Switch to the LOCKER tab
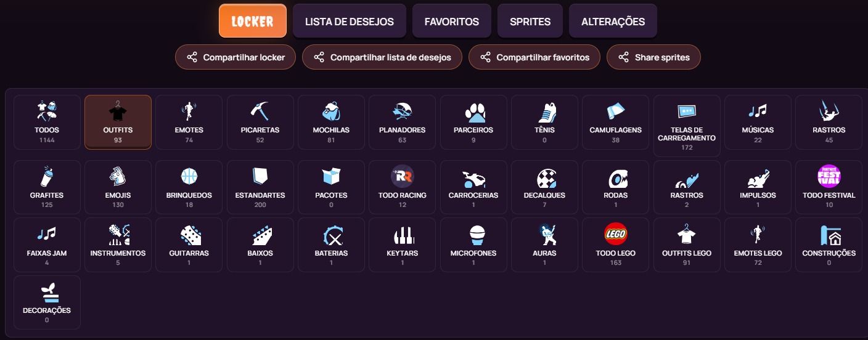The image size is (868, 340). (x=253, y=22)
